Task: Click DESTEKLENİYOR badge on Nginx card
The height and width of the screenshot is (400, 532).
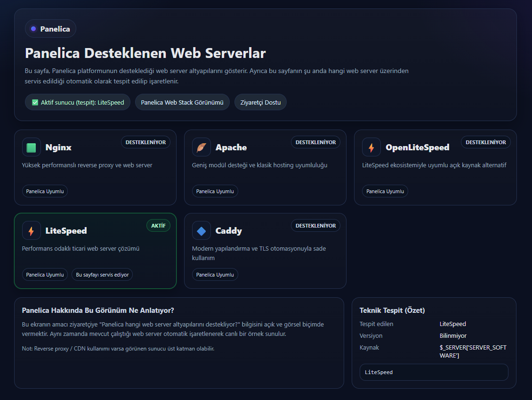Action: [145, 142]
